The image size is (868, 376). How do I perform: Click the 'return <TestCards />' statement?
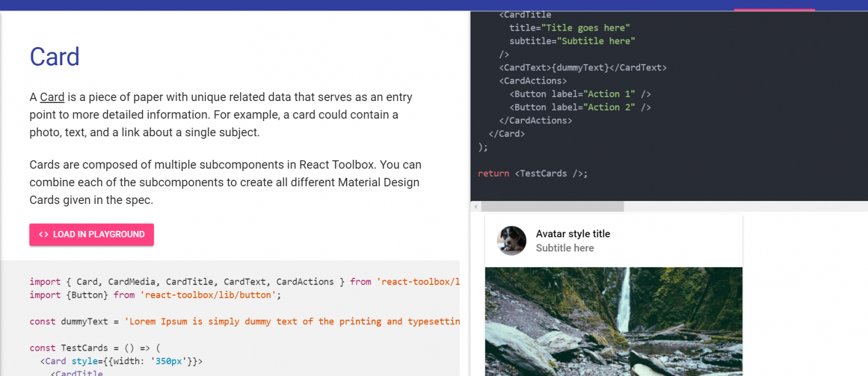tap(531, 173)
